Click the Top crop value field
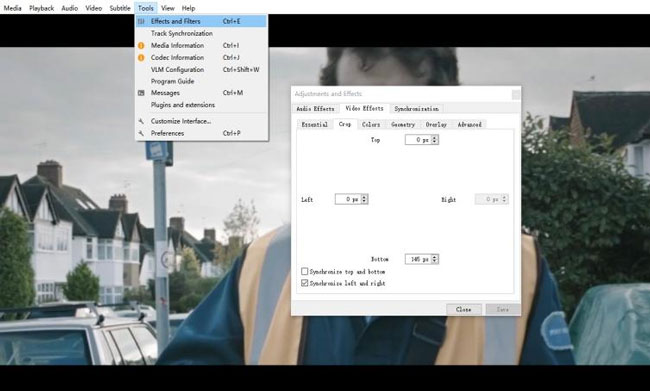The width and height of the screenshot is (650, 391). click(x=418, y=140)
